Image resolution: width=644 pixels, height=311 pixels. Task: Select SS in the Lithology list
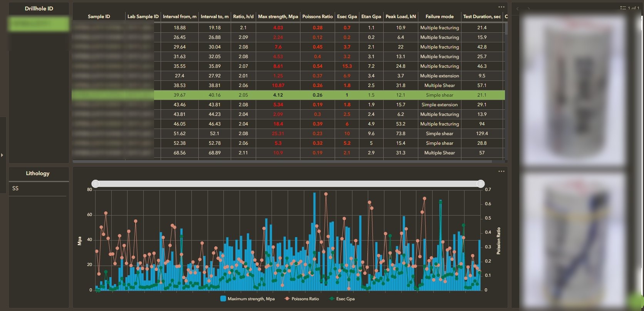(15, 188)
